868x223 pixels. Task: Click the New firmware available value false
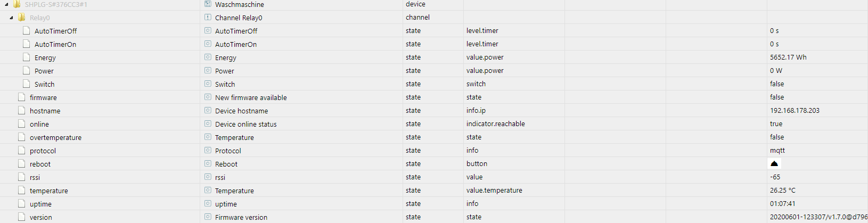777,97
